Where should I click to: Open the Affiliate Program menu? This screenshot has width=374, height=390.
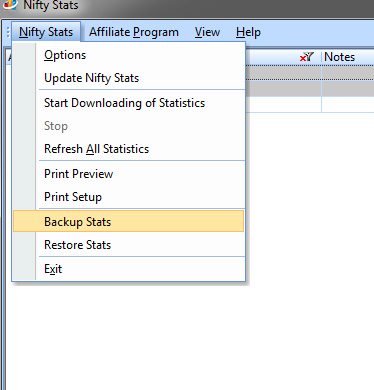click(134, 32)
